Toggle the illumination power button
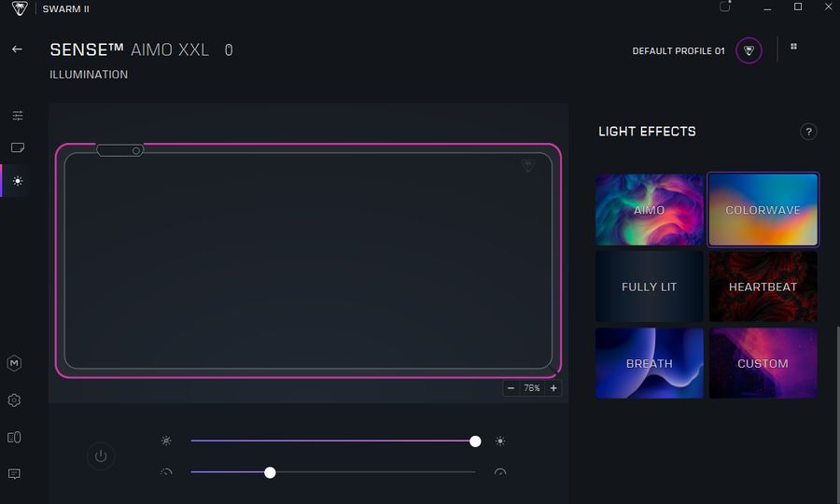 (x=101, y=456)
